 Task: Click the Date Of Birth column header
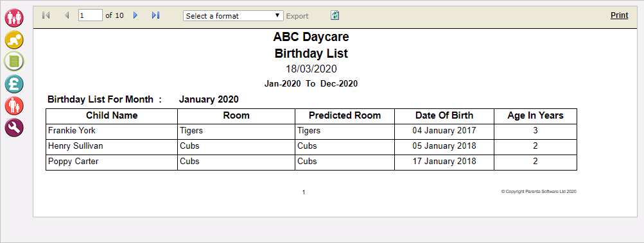444,116
